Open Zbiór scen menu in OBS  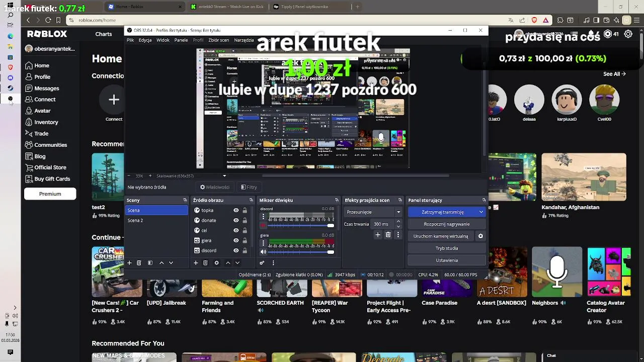point(218,40)
